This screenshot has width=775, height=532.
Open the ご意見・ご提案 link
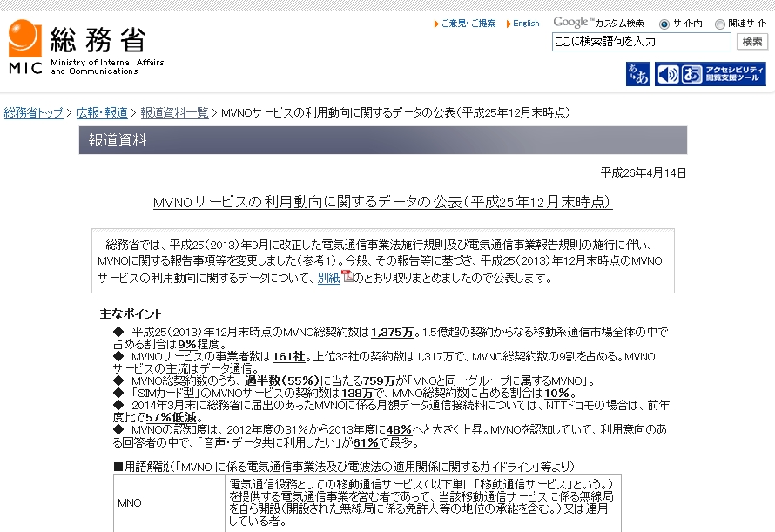coord(468,24)
